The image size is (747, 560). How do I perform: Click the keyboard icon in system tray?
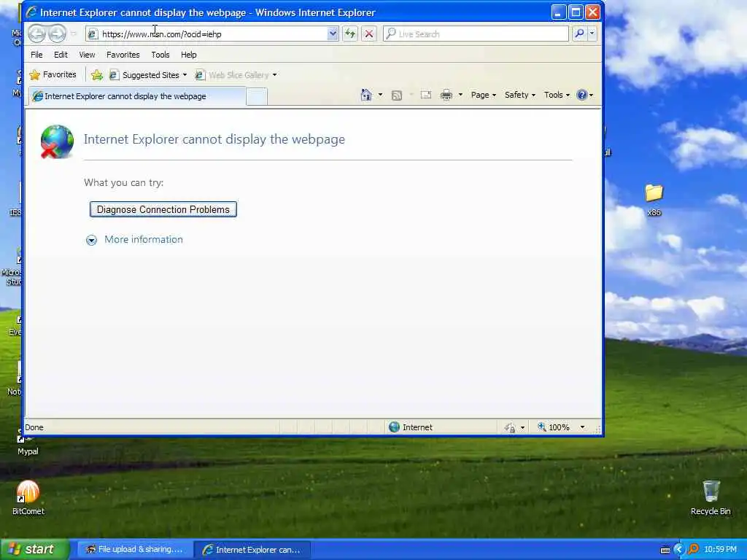(x=665, y=550)
